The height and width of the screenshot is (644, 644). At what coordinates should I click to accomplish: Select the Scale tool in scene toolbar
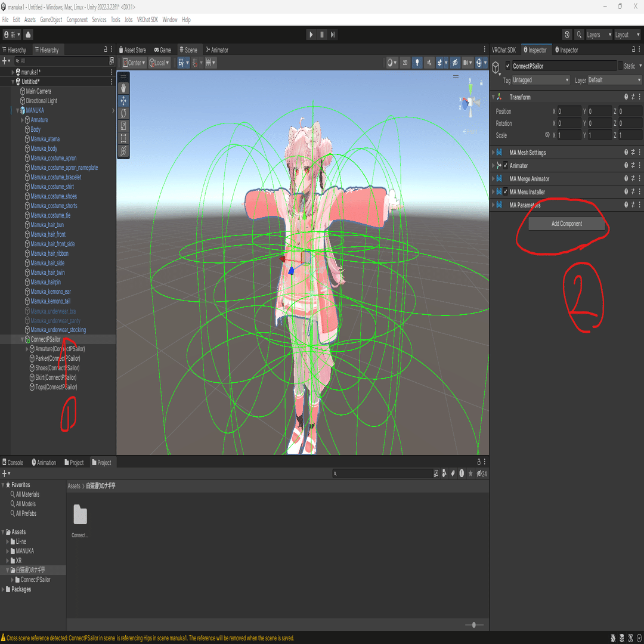click(x=123, y=126)
